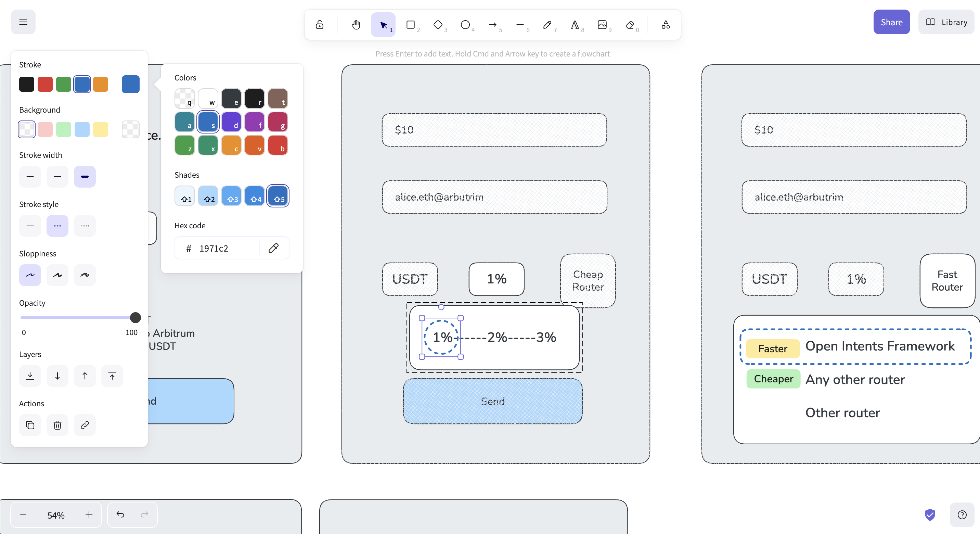
Task: Open more tools shapes menu
Action: click(666, 25)
